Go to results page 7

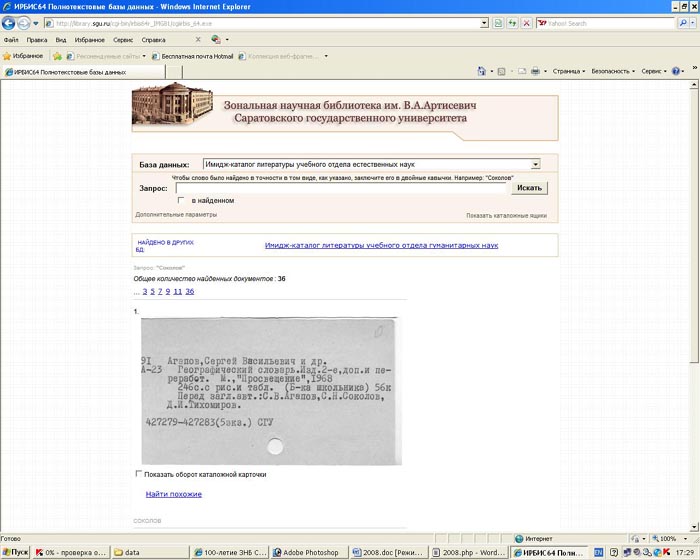point(160,291)
